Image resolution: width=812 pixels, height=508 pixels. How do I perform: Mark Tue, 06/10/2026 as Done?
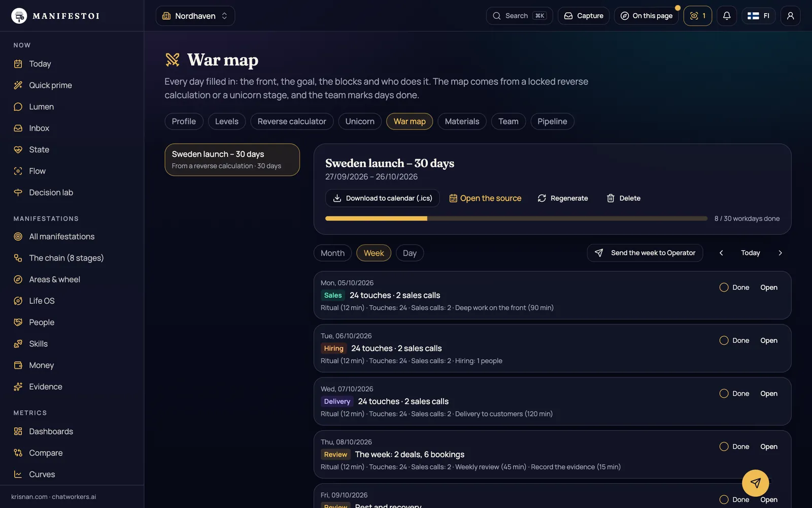tap(734, 340)
